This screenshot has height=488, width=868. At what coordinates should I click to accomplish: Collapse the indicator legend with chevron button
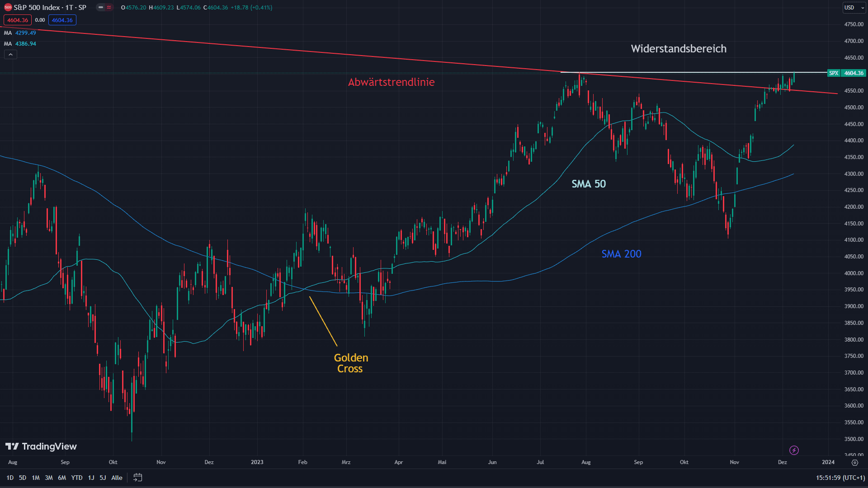pyautogui.click(x=10, y=54)
